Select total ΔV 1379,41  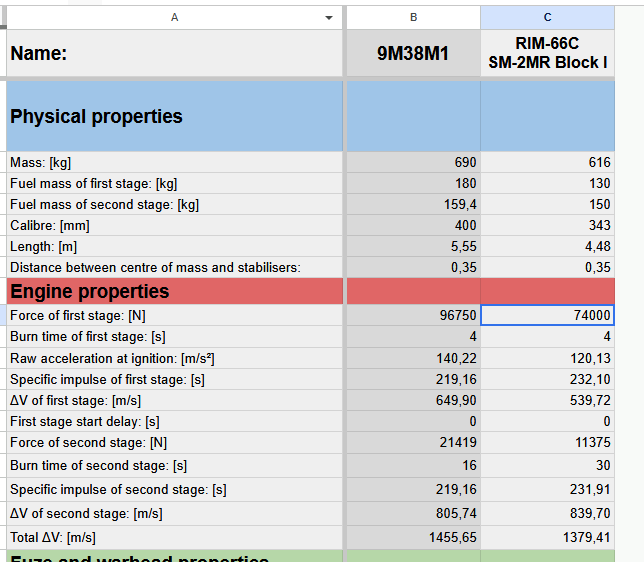pos(547,537)
